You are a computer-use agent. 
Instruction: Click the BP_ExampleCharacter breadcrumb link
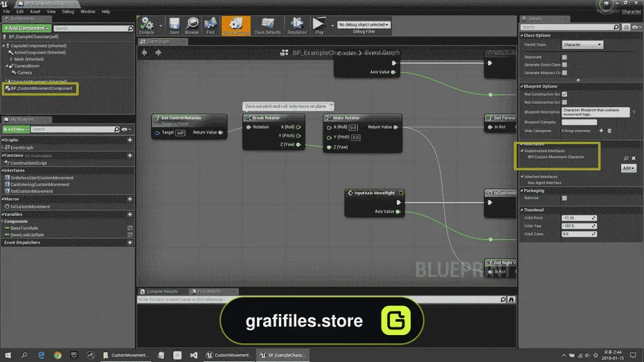coord(324,53)
